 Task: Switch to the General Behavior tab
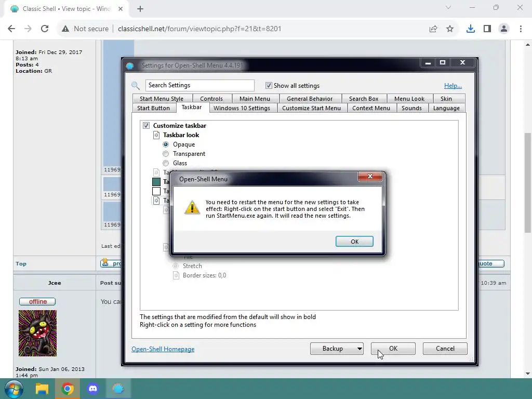(x=310, y=98)
